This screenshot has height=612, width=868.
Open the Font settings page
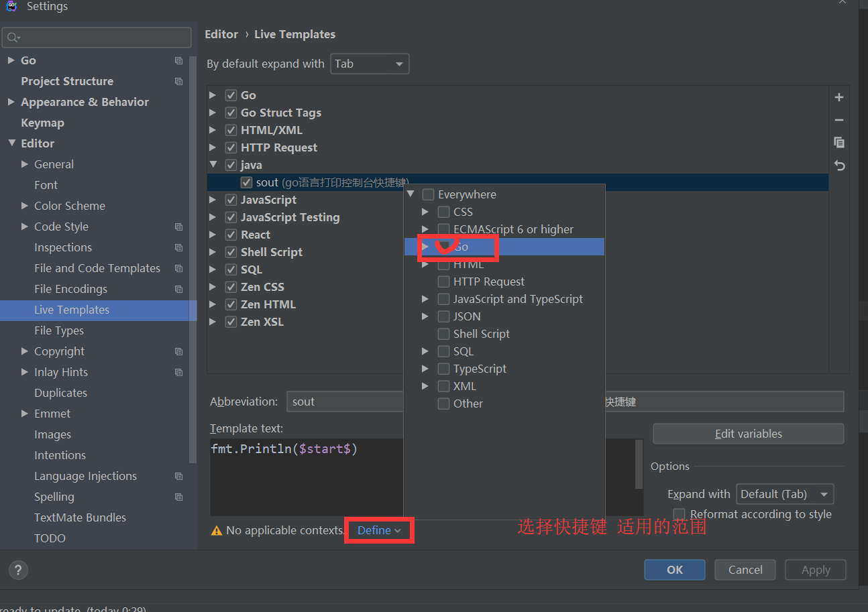pyautogui.click(x=46, y=185)
